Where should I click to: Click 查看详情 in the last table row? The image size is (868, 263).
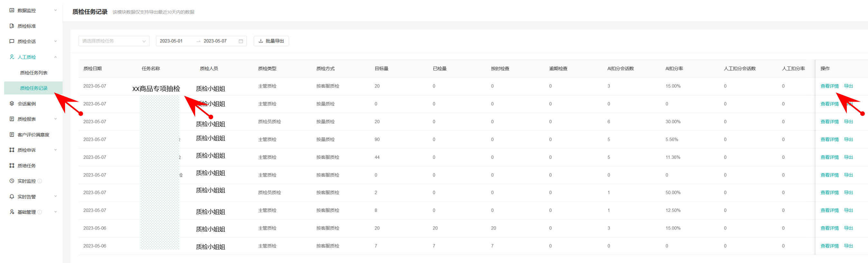[829, 246]
